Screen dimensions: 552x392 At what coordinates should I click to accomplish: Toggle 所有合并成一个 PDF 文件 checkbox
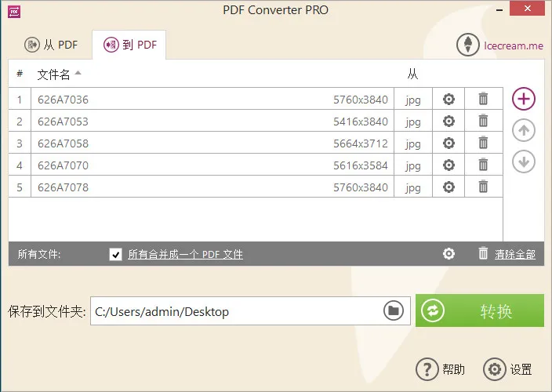(x=115, y=254)
